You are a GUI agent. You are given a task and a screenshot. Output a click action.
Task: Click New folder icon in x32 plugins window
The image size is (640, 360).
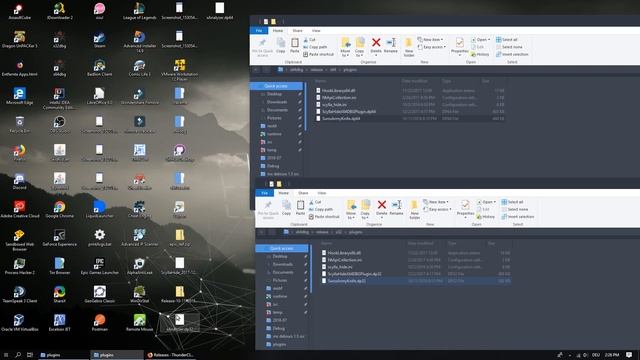[x=414, y=210]
